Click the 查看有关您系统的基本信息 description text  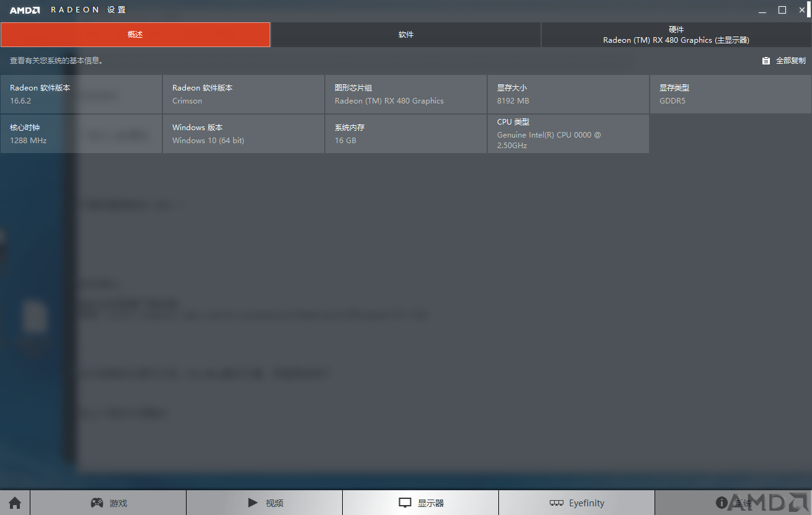pos(56,61)
